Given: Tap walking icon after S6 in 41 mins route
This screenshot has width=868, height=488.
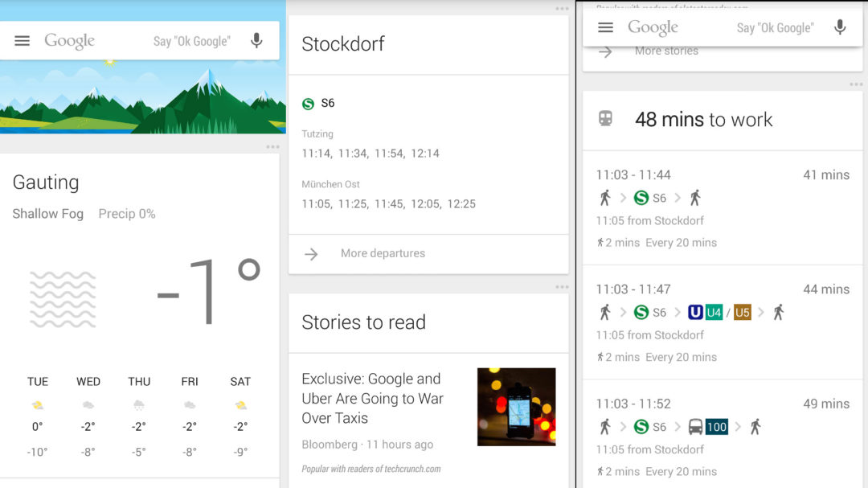Looking at the screenshot, I should [x=695, y=198].
